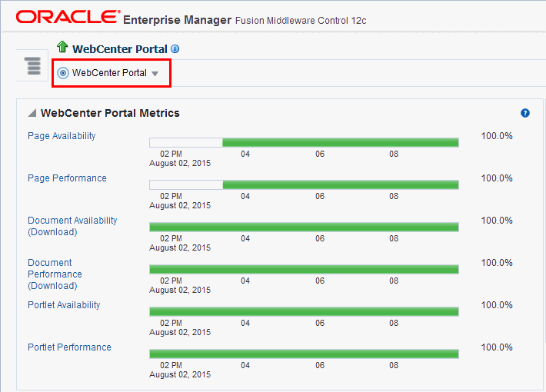This screenshot has width=546, height=392.
Task: Collapse the WebCenter Portal Metrics section
Action: 32,113
